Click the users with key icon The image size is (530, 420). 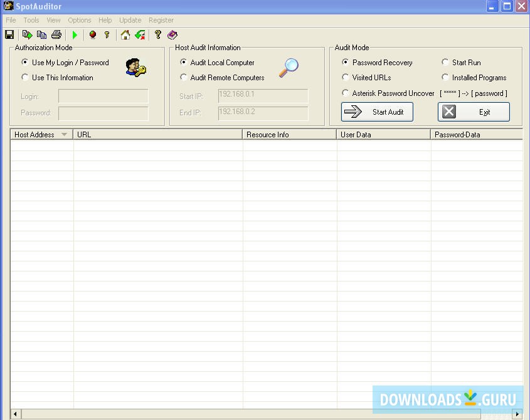click(x=135, y=68)
